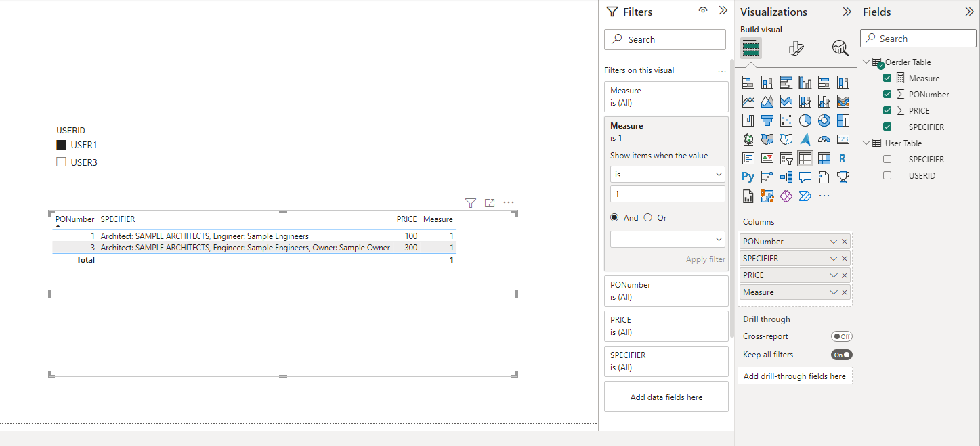
Task: Select the scatter chart visual
Action: point(786,120)
